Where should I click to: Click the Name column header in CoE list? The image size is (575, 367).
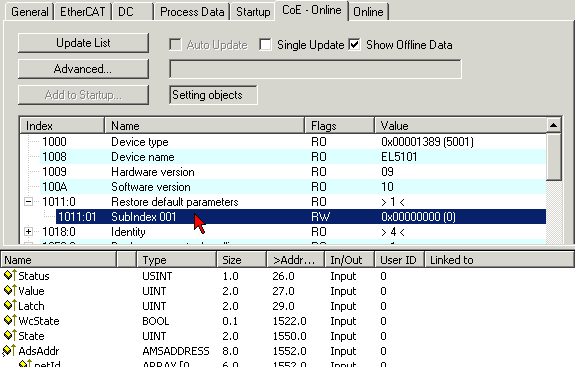point(205,126)
